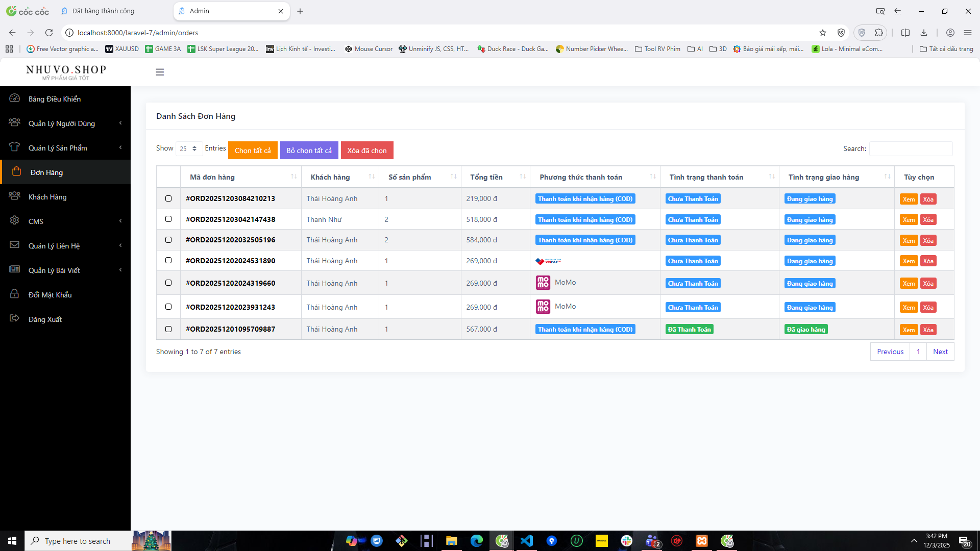
Task: Reload the page with refresh icon
Action: pos(49,33)
